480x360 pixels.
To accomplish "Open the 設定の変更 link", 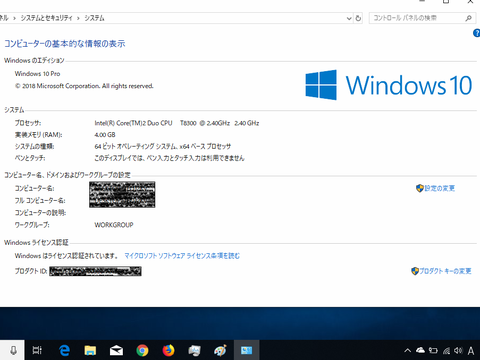I will 439,188.
